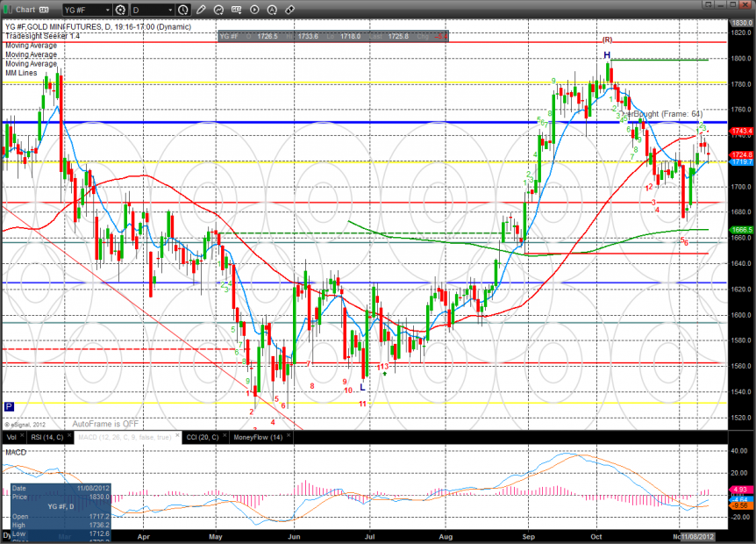Open the time template clock icon
The height and width of the screenshot is (544, 756).
tap(183, 10)
